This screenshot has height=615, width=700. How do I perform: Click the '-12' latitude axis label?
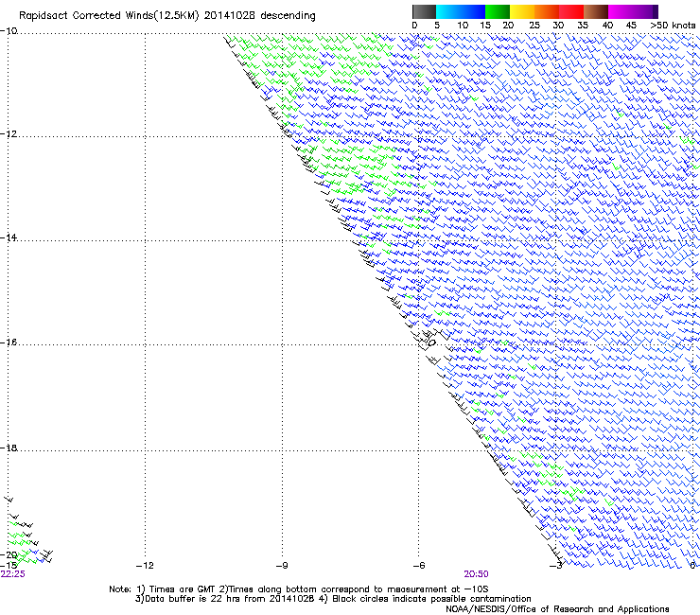9,134
